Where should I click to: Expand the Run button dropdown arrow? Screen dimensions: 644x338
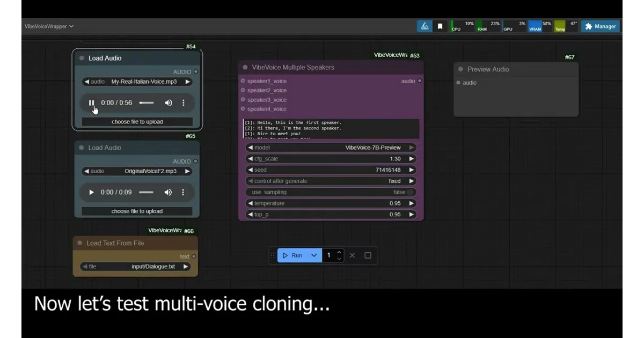314,255
